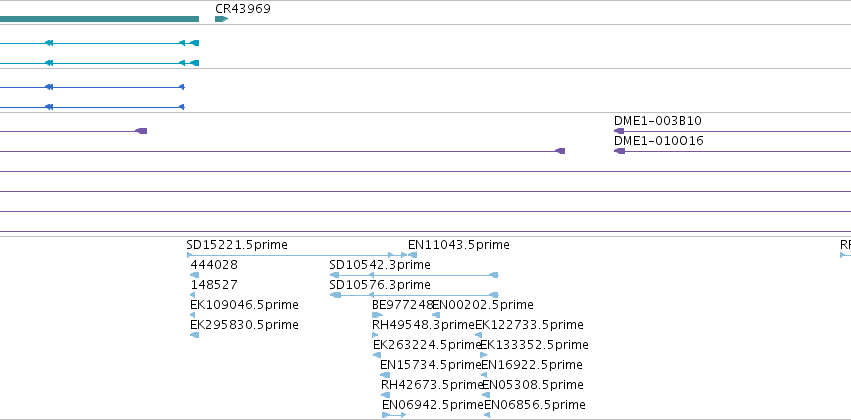The width and height of the screenshot is (851, 420).
Task: Select the RH42673.5prime label
Action: tap(432, 385)
